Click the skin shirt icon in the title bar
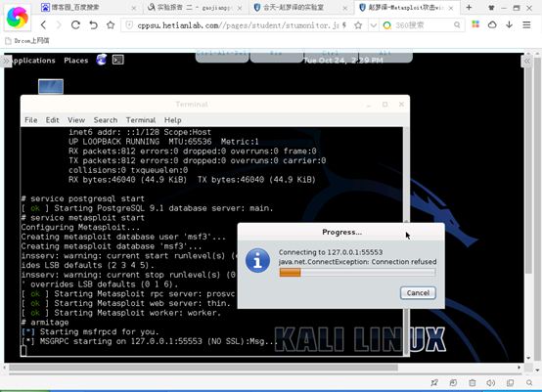542x392 pixels. click(491, 8)
